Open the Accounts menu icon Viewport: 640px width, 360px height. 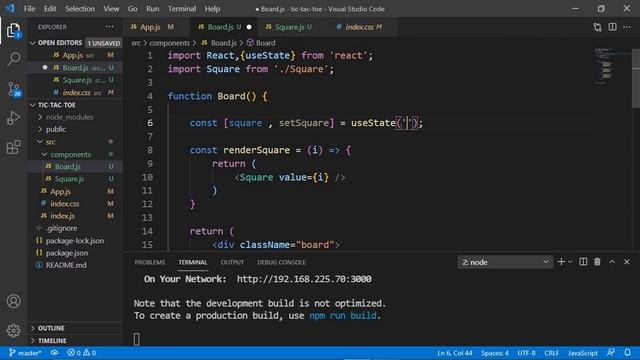(13, 301)
